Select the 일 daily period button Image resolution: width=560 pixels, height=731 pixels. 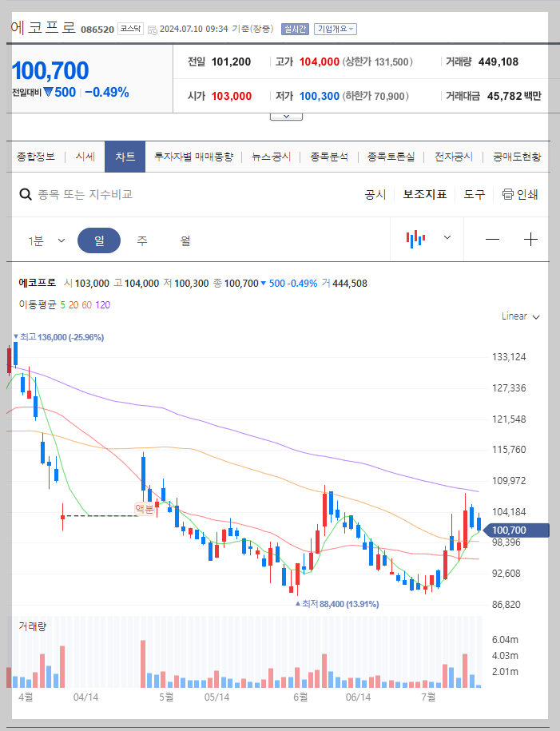click(99, 240)
